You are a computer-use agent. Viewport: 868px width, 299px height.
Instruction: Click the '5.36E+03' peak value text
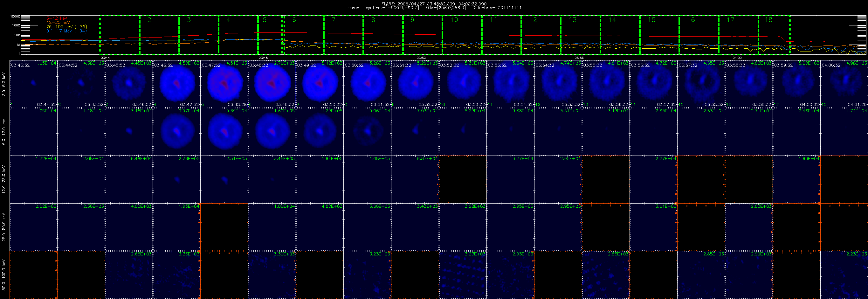(x=475, y=63)
